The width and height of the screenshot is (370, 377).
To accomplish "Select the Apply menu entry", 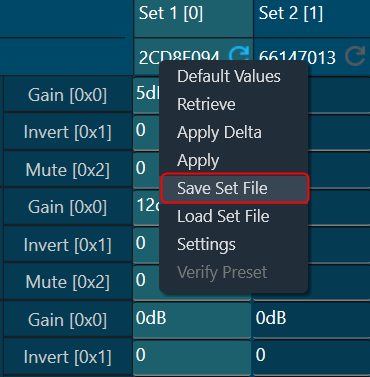I will [x=198, y=160].
